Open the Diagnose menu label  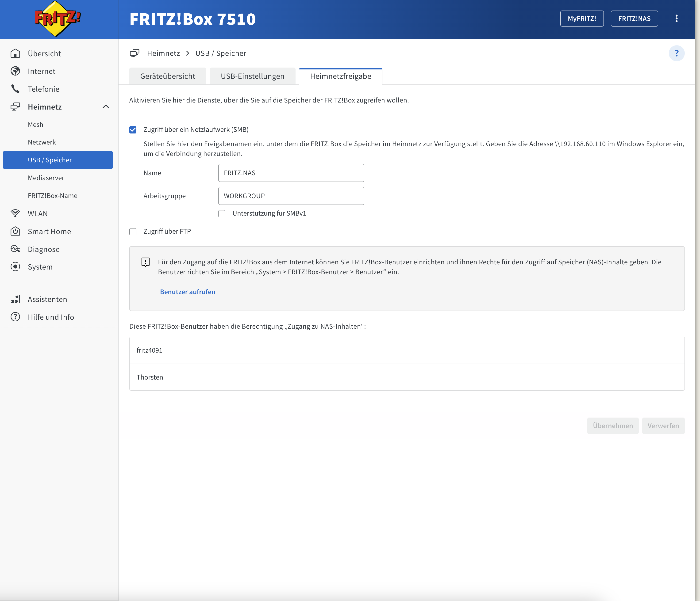point(44,250)
